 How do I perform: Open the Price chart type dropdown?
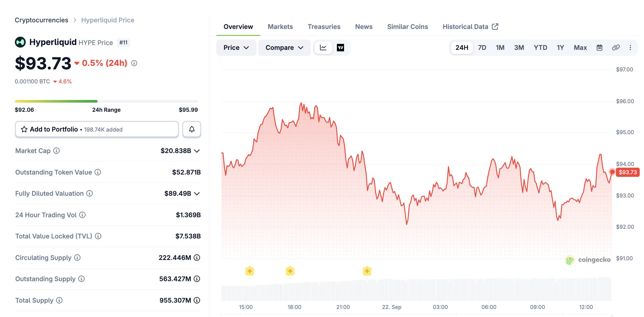[236, 48]
